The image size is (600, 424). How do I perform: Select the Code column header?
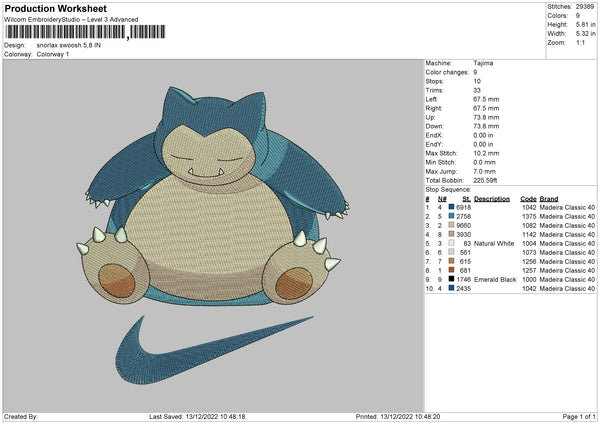528,199
